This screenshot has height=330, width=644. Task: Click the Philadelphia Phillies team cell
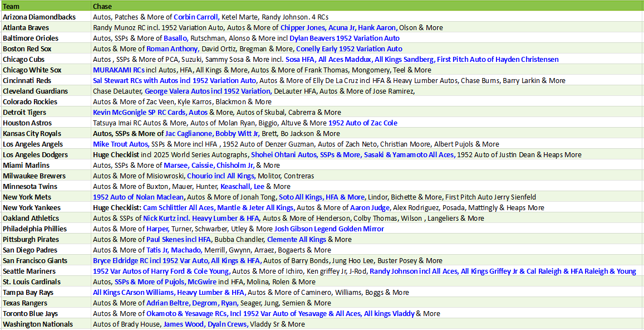[46, 229]
